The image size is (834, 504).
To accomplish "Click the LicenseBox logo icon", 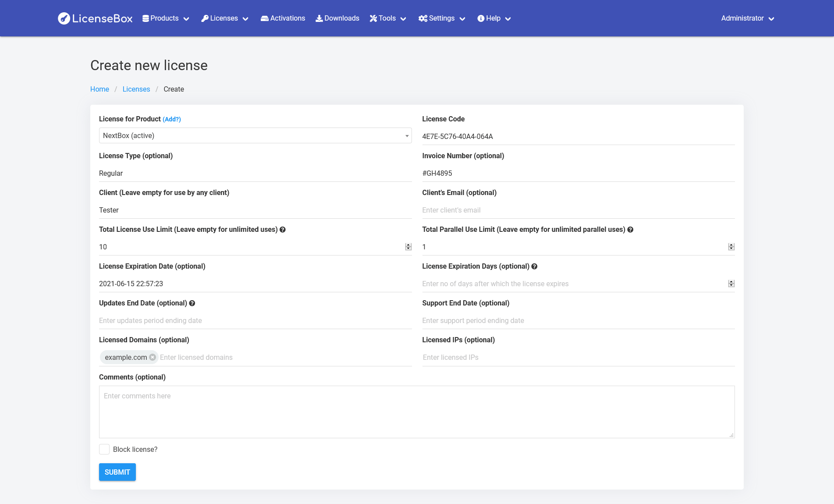I will pyautogui.click(x=64, y=18).
